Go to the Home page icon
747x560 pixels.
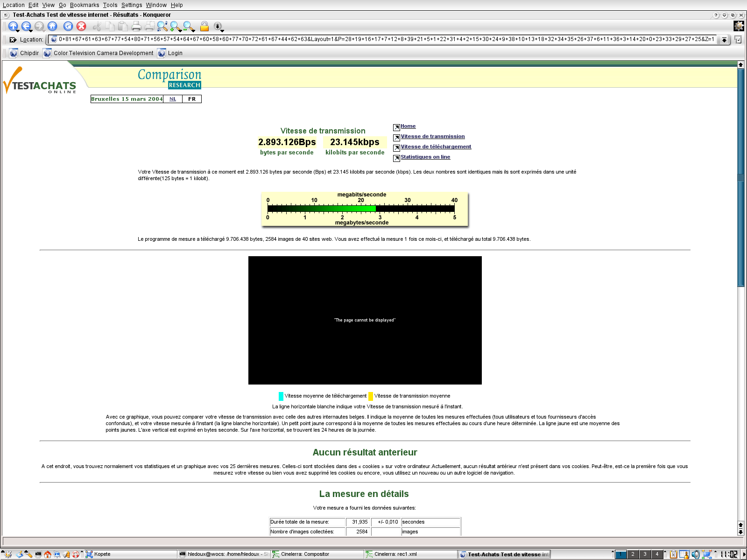pyautogui.click(x=52, y=26)
